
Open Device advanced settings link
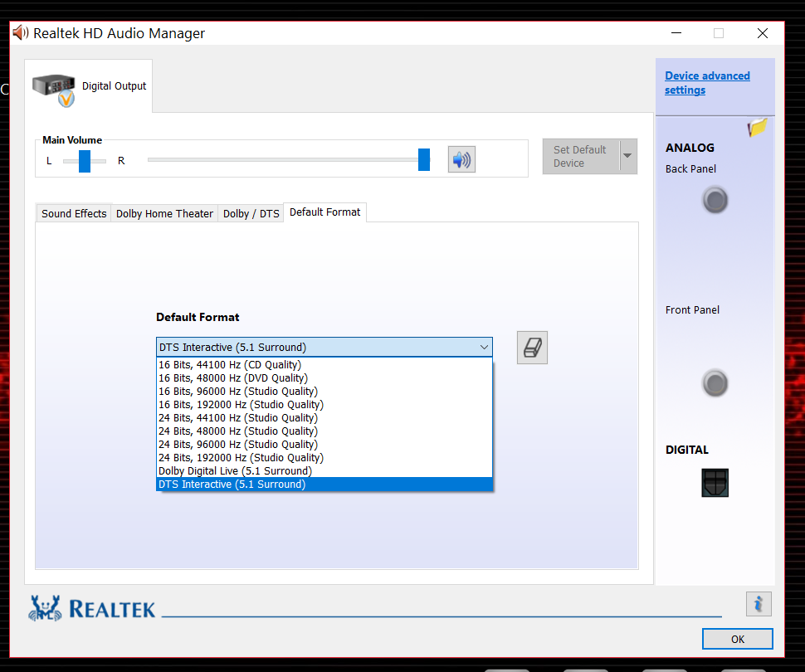[x=707, y=83]
